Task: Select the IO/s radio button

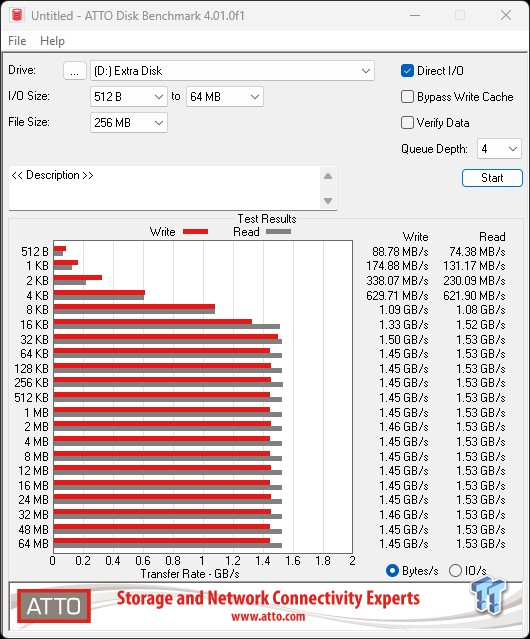Action: tap(455, 571)
